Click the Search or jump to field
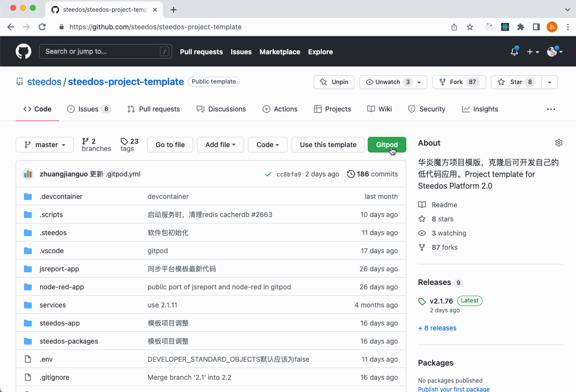The height and width of the screenshot is (392, 576). [x=106, y=51]
